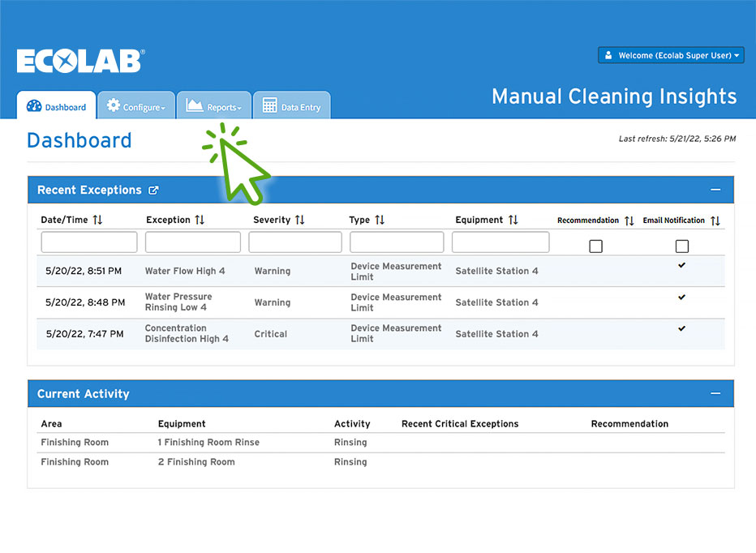Click the data grid icon on Data Entry tab
The height and width of the screenshot is (553, 756).
(x=271, y=105)
